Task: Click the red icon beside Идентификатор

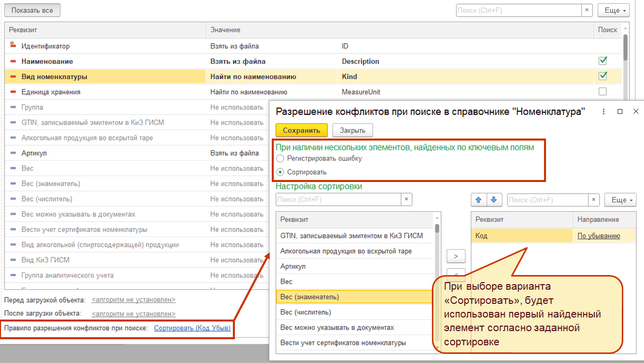Action: click(x=13, y=46)
